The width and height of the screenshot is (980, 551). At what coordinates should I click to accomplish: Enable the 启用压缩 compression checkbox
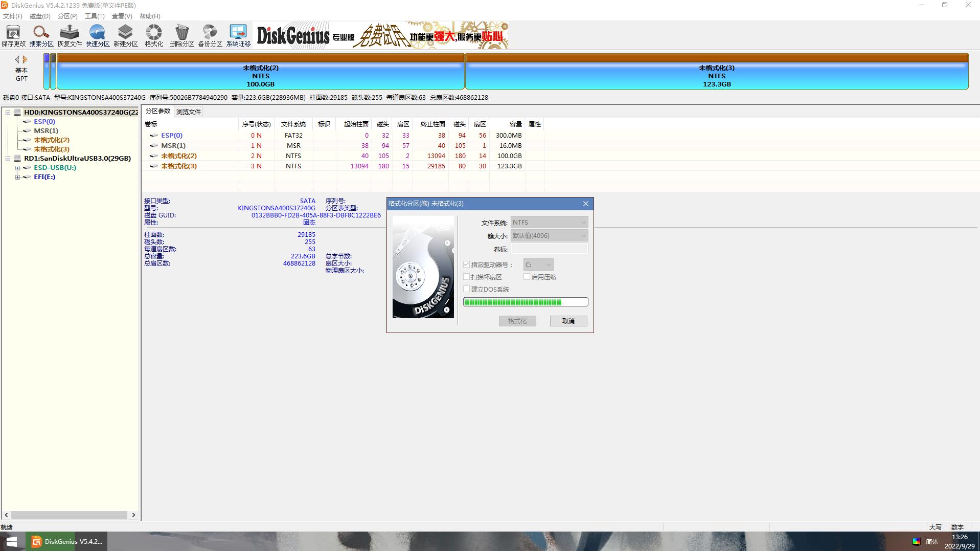[x=527, y=277]
